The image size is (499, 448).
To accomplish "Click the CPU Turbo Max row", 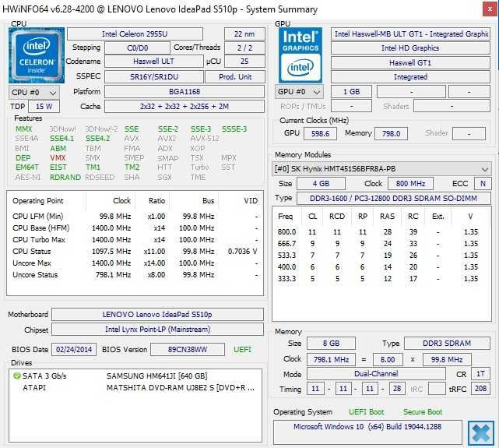I will (135, 240).
